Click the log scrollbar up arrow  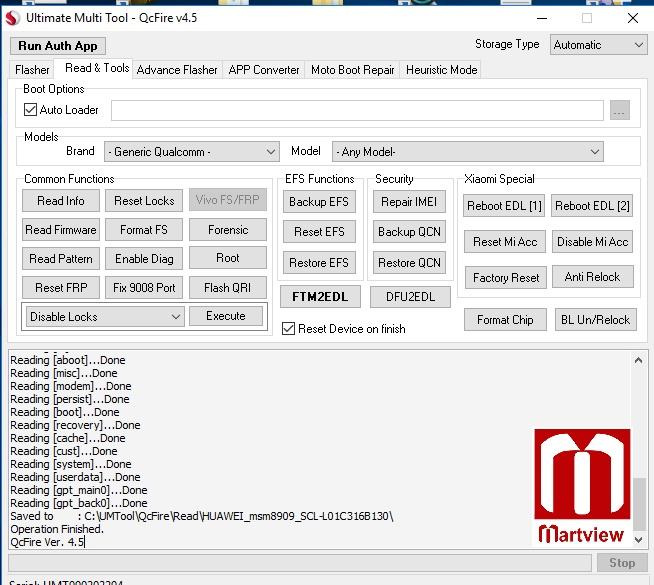[638, 360]
